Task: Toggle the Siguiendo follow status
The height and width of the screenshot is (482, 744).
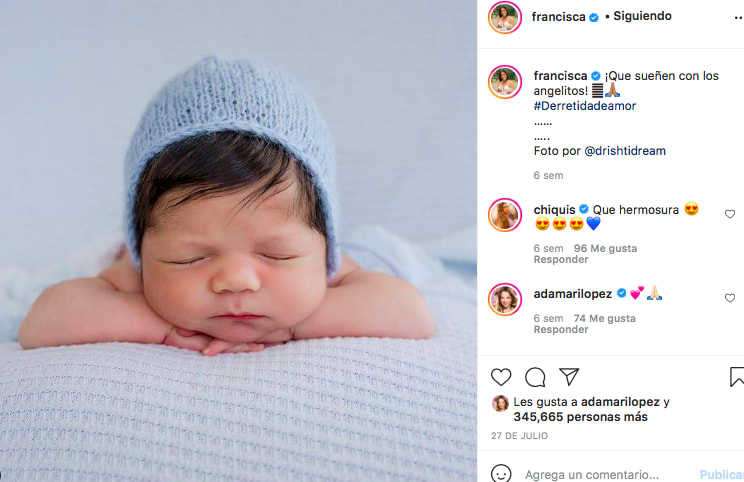Action: (642, 16)
